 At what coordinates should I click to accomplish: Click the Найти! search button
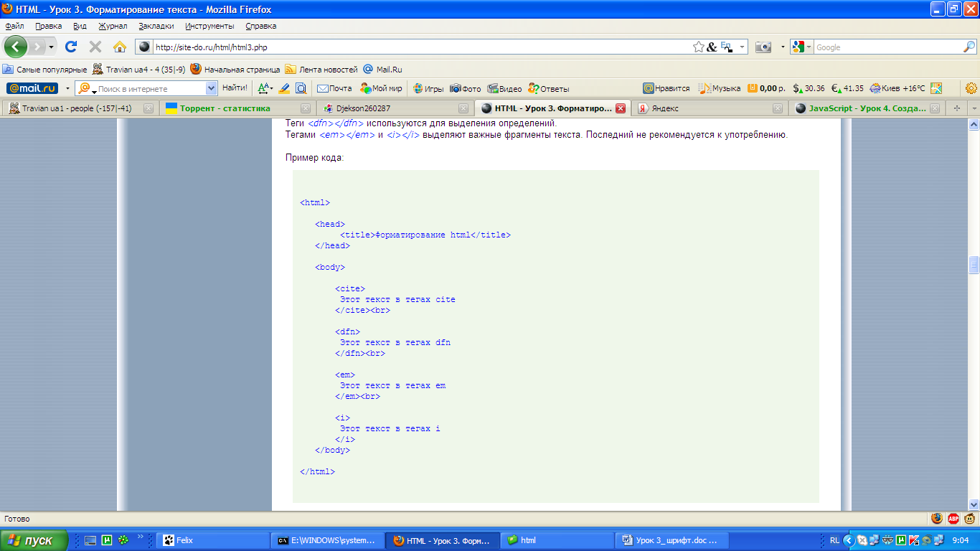(x=235, y=88)
